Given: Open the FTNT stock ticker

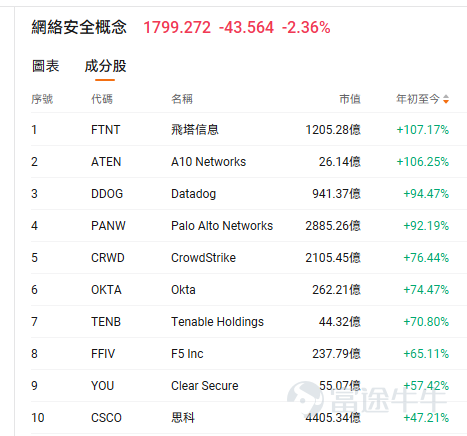Looking at the screenshot, I should [x=106, y=130].
